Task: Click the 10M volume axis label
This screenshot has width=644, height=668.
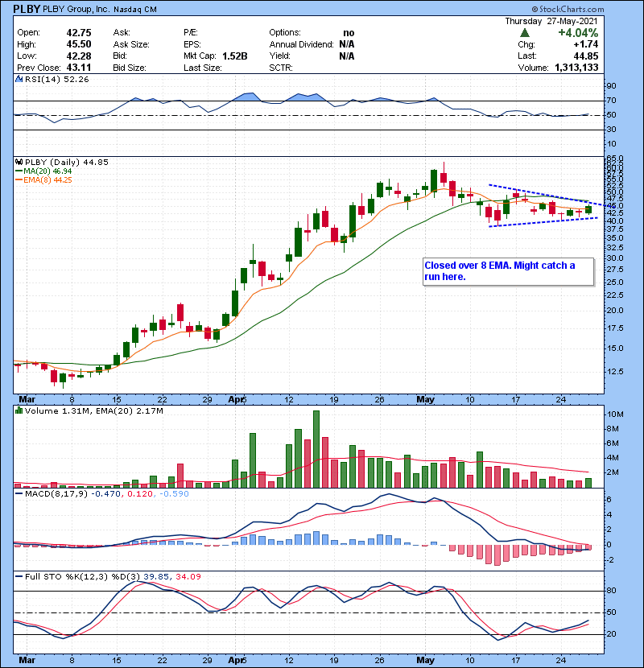Action: pyautogui.click(x=615, y=414)
